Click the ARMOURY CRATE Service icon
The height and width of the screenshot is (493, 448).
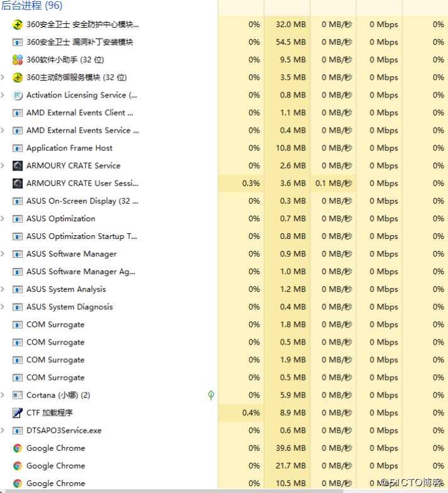click(x=18, y=166)
